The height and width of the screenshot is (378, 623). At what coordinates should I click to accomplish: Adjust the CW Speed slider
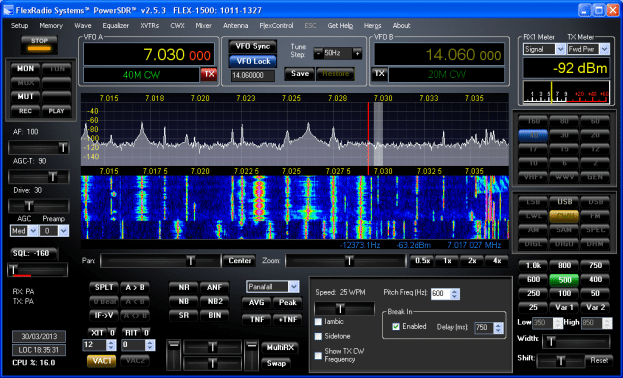344,308
